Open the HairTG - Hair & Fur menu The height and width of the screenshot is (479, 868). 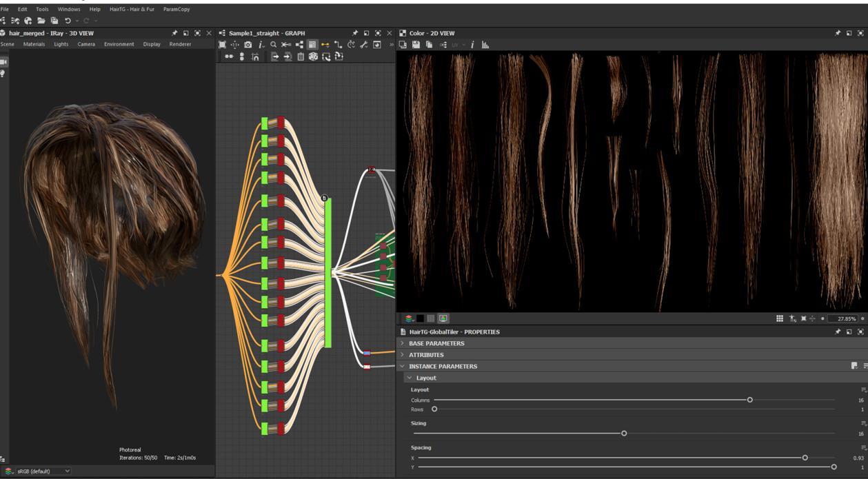coord(132,9)
